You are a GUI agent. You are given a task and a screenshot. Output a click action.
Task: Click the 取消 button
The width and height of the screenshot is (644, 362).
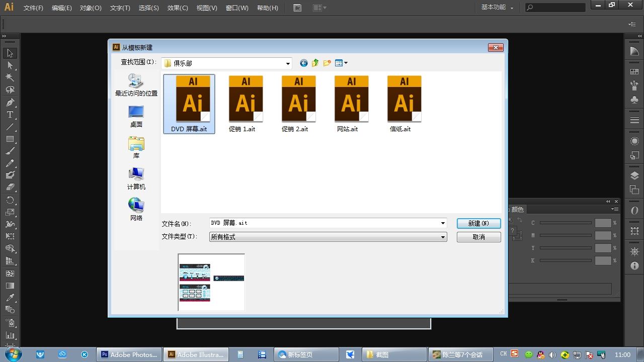[478, 237]
